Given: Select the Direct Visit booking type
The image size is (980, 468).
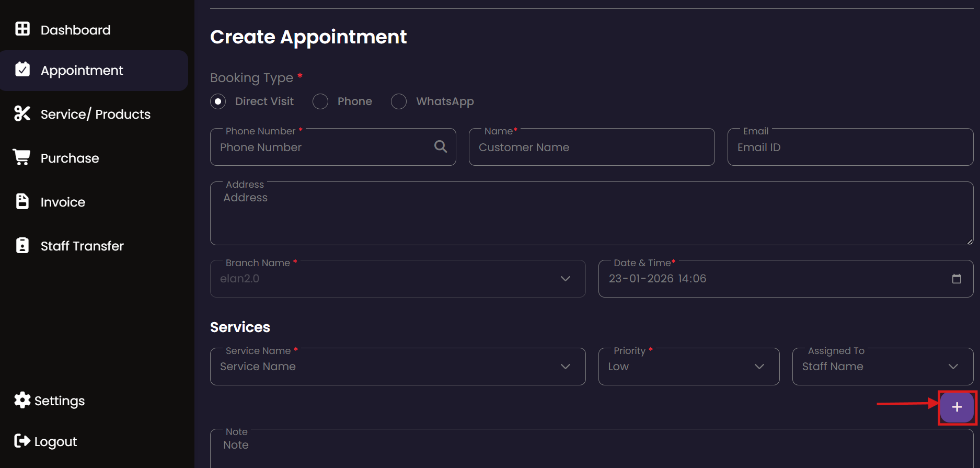Looking at the screenshot, I should pos(218,101).
